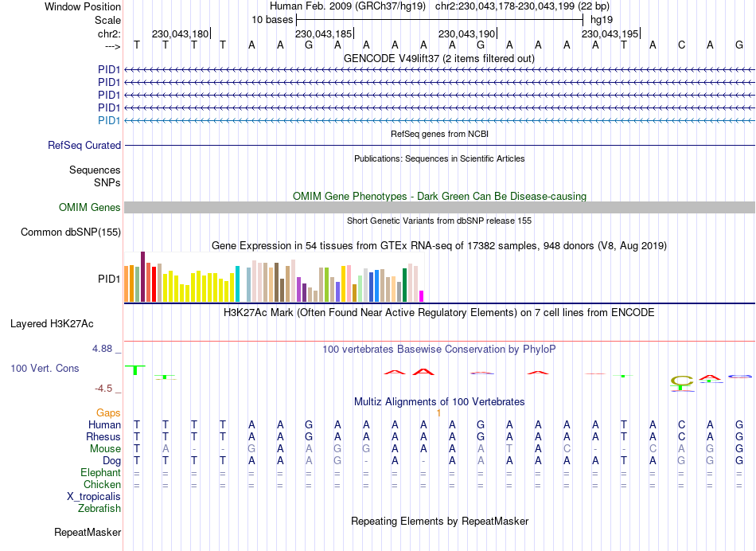
Task: Click the 'Mouse' alignment species label
Action: point(105,449)
